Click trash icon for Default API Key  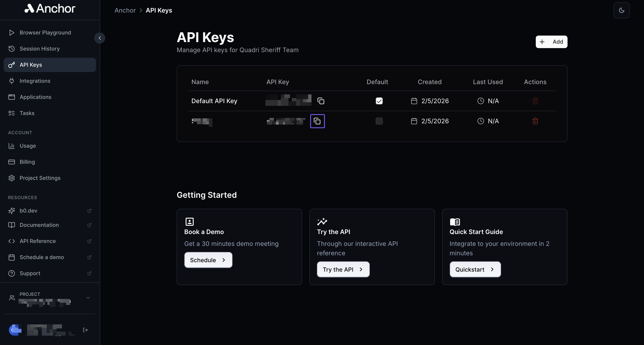[x=535, y=101]
